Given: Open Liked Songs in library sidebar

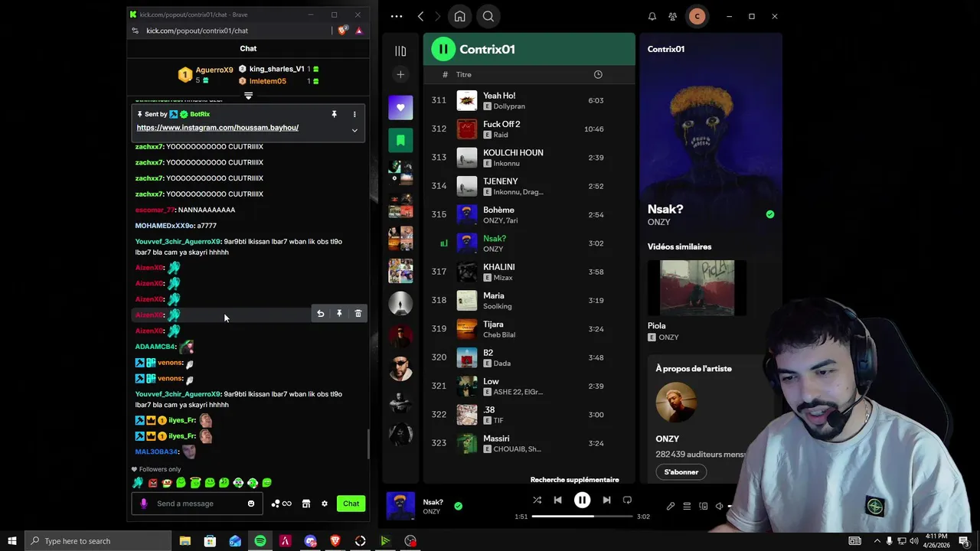Looking at the screenshot, I should [x=400, y=107].
